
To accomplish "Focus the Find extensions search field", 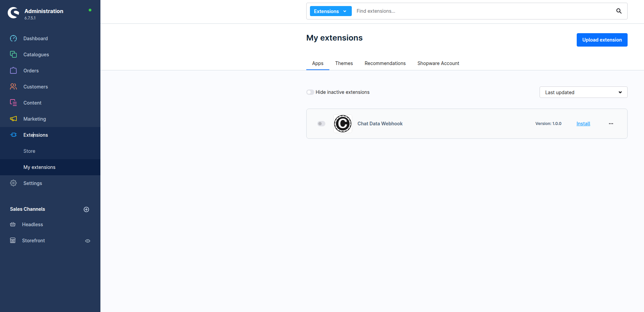I will coord(482,11).
